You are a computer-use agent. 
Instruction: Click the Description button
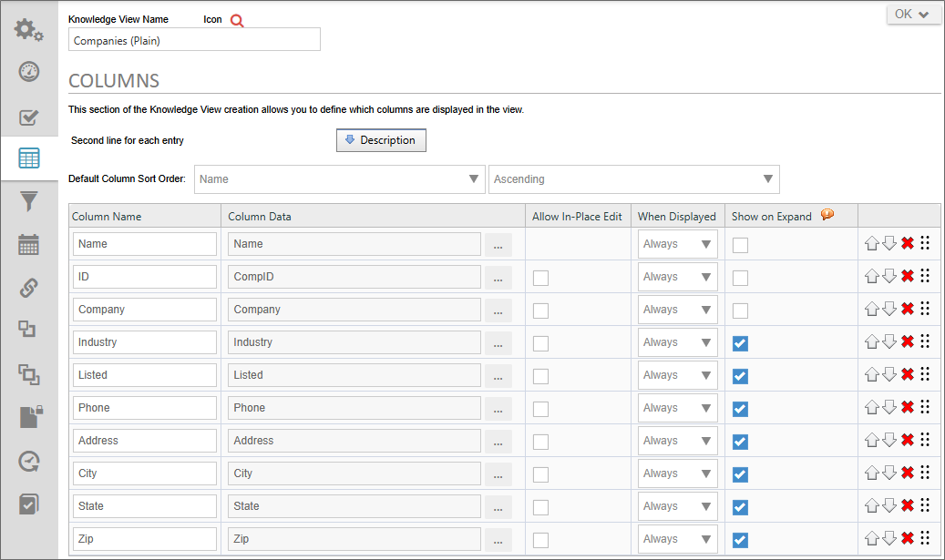tap(381, 140)
